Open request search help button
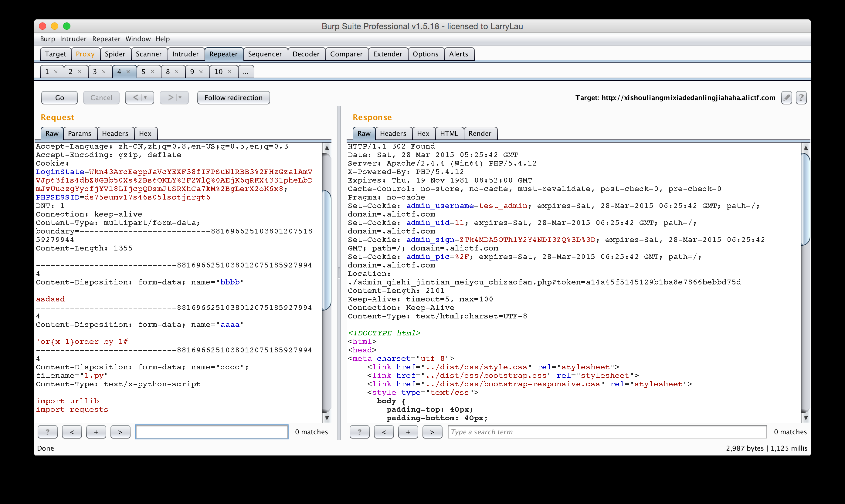 pos(48,432)
